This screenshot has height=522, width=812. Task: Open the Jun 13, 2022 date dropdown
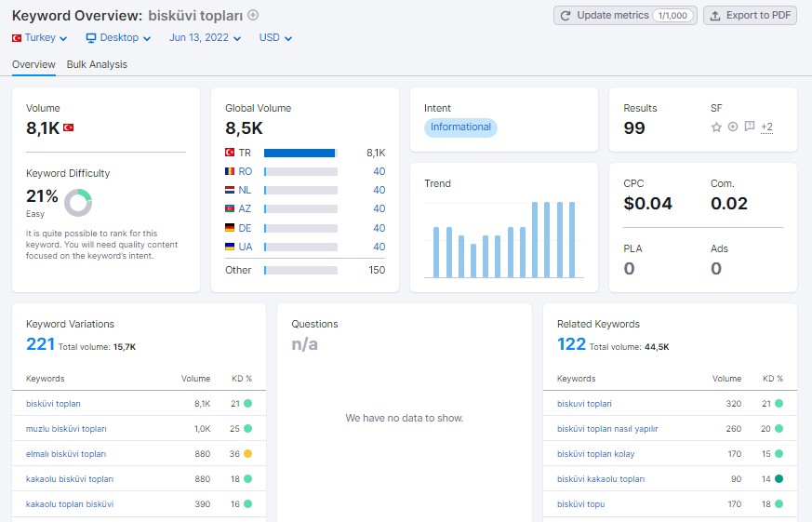click(205, 38)
